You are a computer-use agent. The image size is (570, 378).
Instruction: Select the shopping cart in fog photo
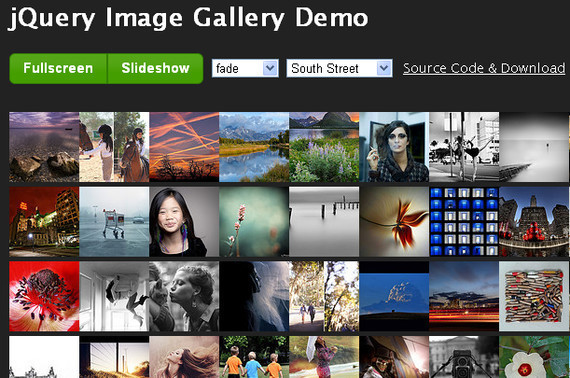pyautogui.click(x=114, y=222)
